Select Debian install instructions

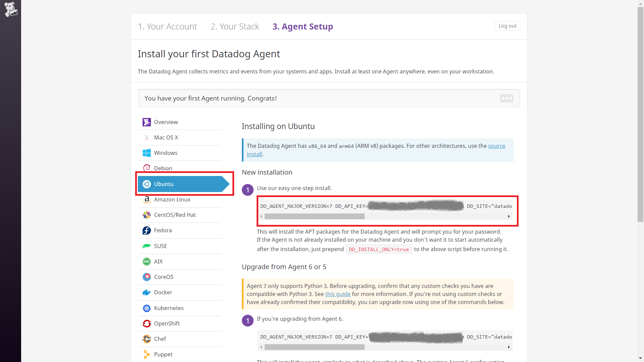pyautogui.click(x=180, y=168)
